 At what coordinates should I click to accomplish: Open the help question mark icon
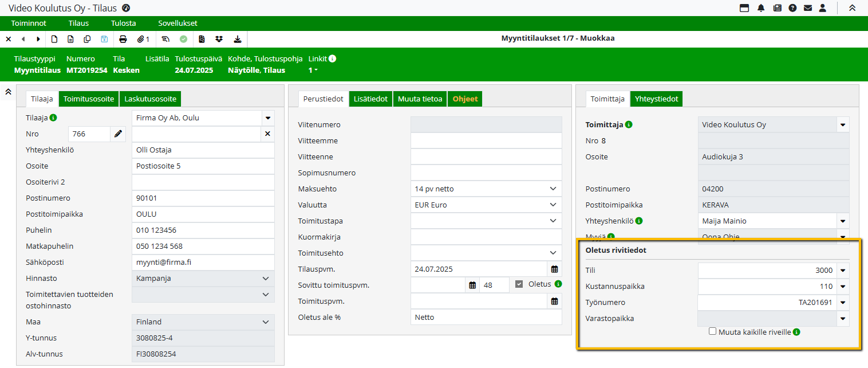(x=792, y=8)
